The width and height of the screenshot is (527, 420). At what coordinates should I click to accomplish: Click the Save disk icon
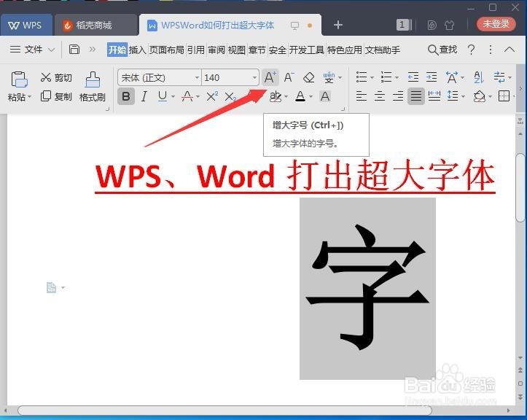click(74, 50)
